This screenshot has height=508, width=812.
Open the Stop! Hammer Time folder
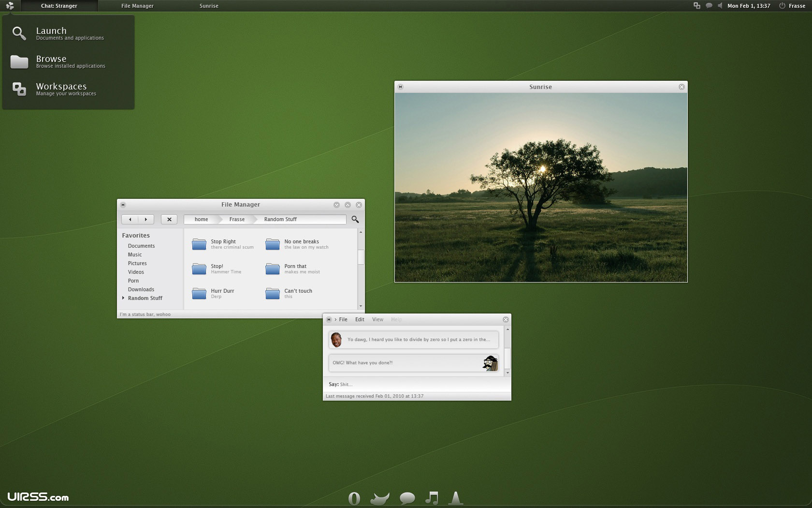tap(217, 269)
